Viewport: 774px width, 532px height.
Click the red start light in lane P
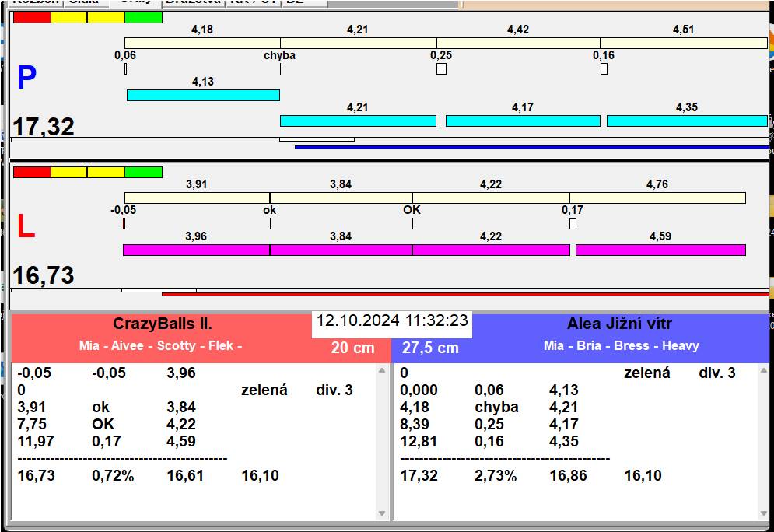(32, 17)
